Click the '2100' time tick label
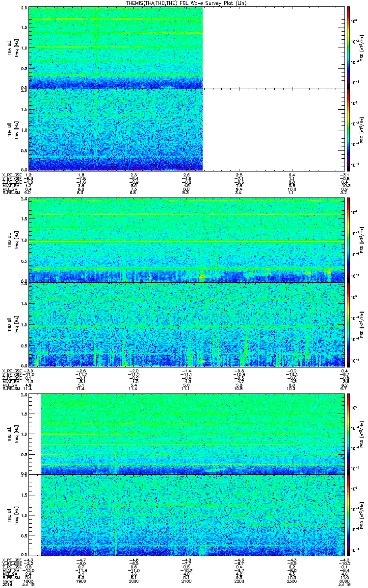 point(186,581)
